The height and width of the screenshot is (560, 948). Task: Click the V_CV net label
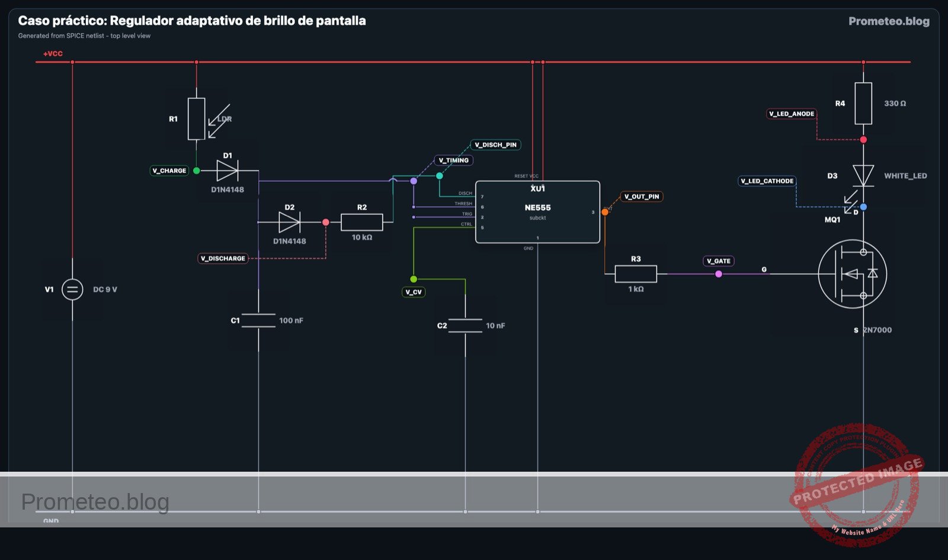(414, 292)
